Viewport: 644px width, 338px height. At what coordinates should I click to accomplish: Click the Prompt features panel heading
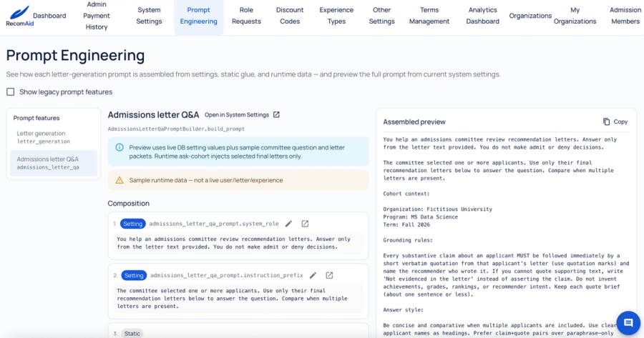coord(36,118)
